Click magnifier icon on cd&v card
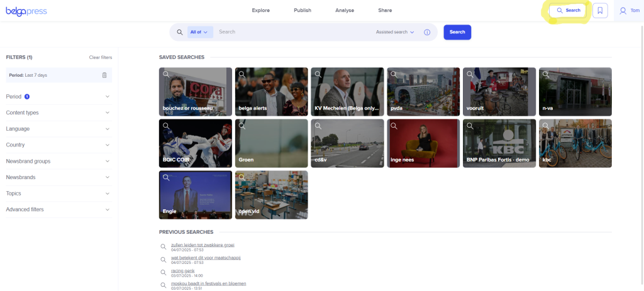644x291 pixels. click(318, 126)
